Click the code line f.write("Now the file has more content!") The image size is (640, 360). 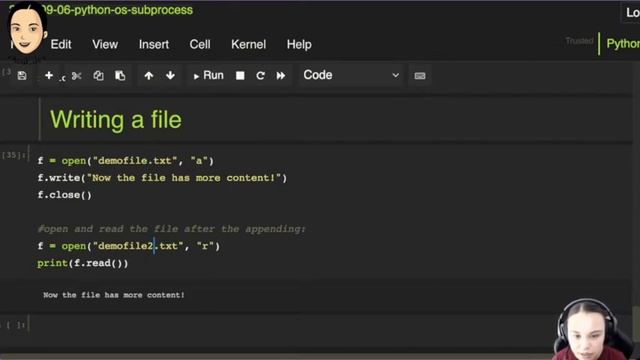coord(162,178)
